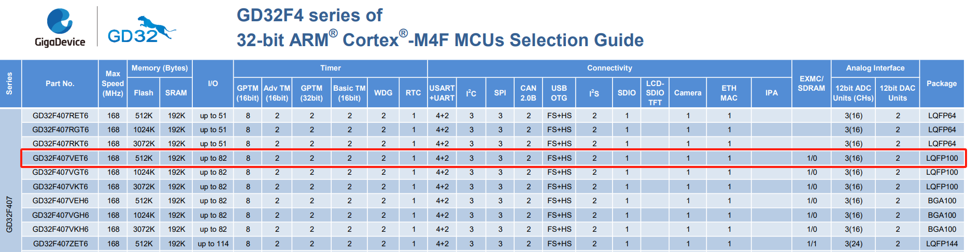This screenshot has width=980, height=252.
Task: Select the GD32F407VET6 part number cell
Action: [x=60, y=158]
